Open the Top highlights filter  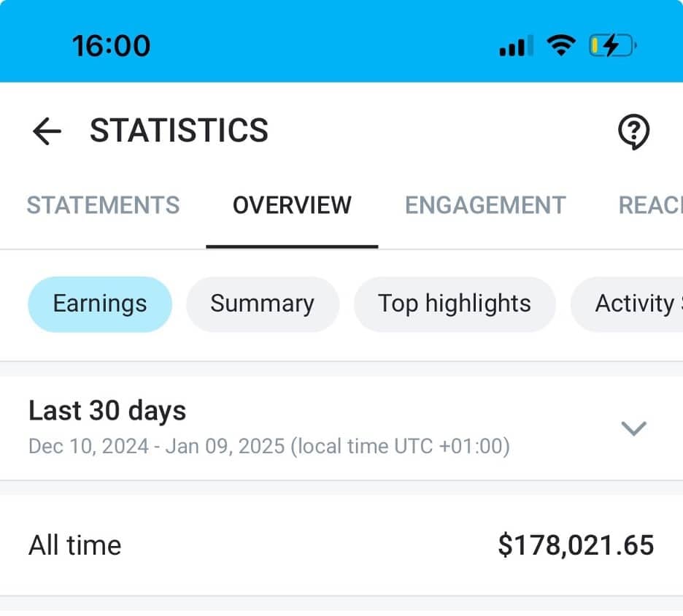click(x=454, y=304)
